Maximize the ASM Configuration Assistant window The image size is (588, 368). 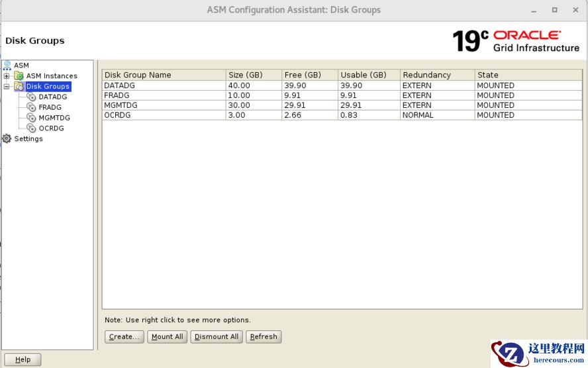tap(555, 10)
